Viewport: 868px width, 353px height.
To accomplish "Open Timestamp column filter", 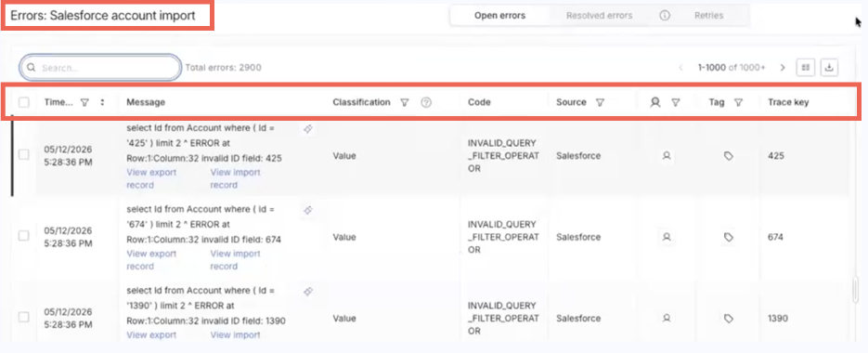I will pyautogui.click(x=84, y=102).
